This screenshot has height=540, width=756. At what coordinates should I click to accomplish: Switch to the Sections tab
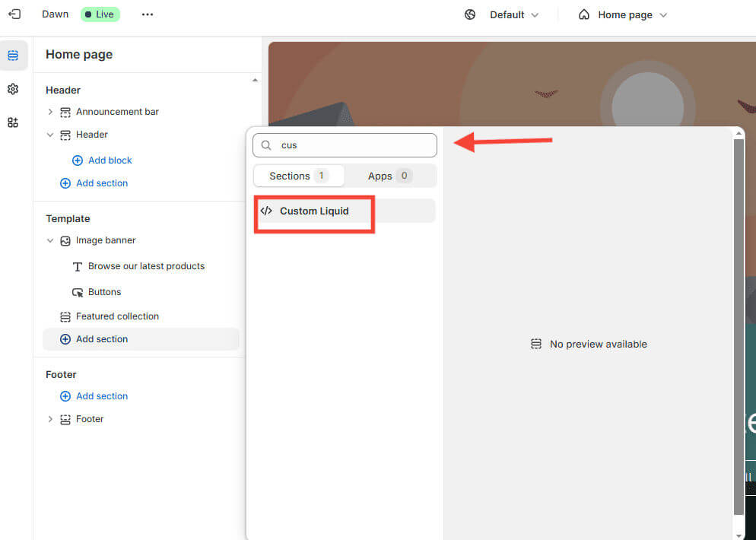298,176
